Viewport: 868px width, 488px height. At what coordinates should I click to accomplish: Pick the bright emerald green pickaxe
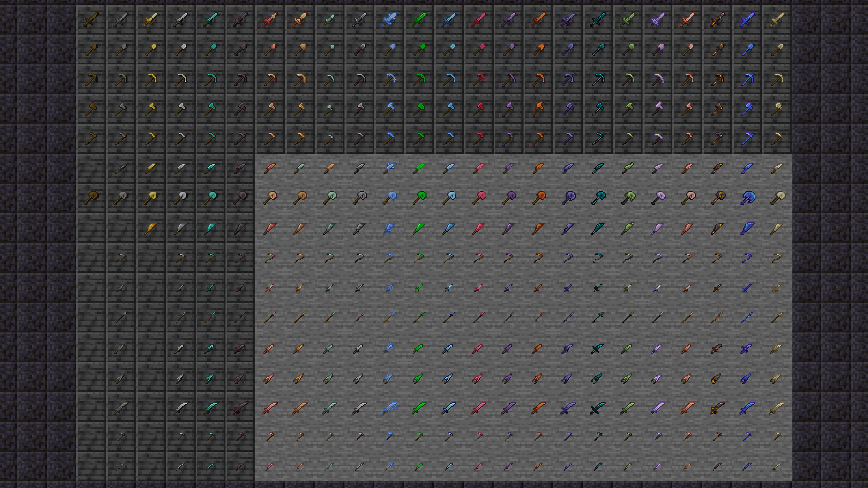419,79
